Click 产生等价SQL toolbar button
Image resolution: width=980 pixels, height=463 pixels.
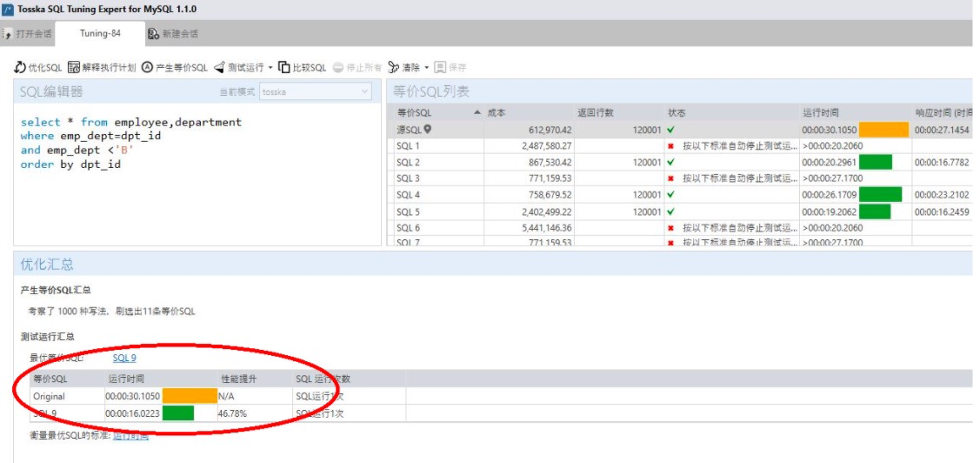coord(175,68)
